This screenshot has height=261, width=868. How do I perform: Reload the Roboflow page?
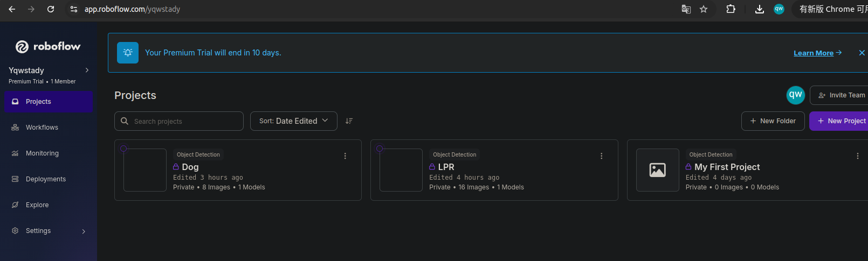click(51, 9)
